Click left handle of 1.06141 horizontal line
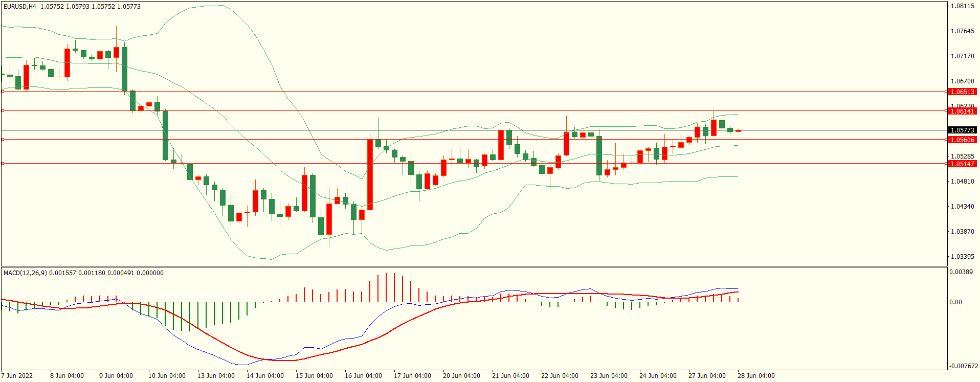This screenshot has height=382, width=980. pyautogui.click(x=3, y=110)
